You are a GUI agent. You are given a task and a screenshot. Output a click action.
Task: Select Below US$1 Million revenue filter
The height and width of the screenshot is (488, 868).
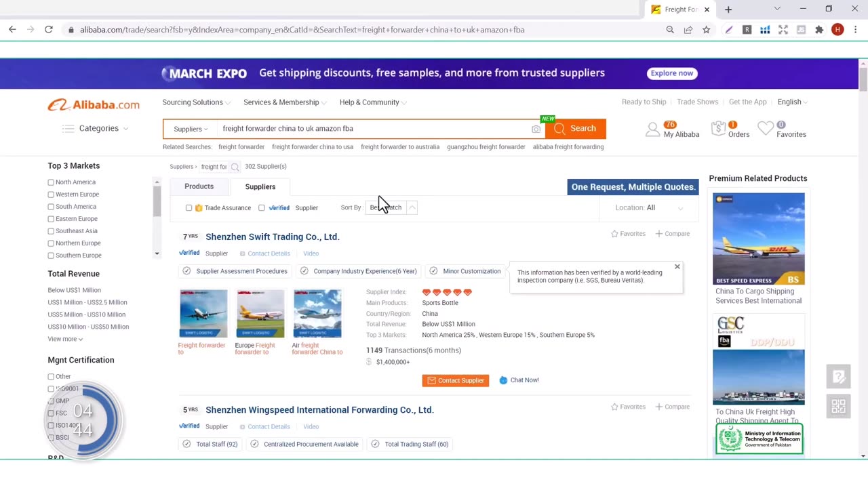(x=74, y=290)
